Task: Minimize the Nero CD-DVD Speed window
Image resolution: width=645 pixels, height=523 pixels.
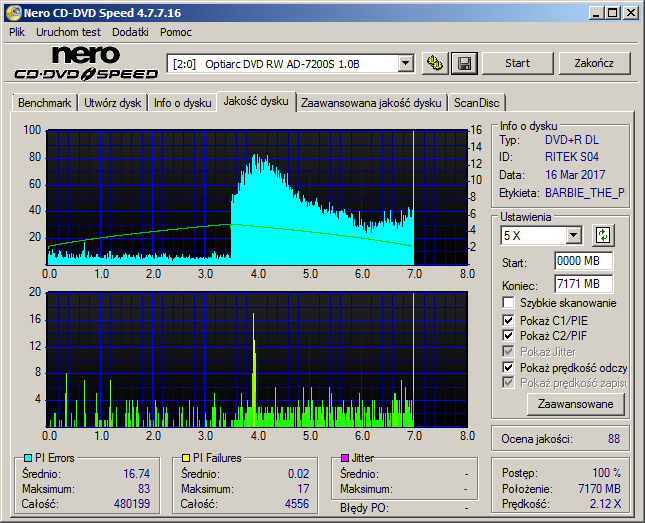Action: pos(596,13)
